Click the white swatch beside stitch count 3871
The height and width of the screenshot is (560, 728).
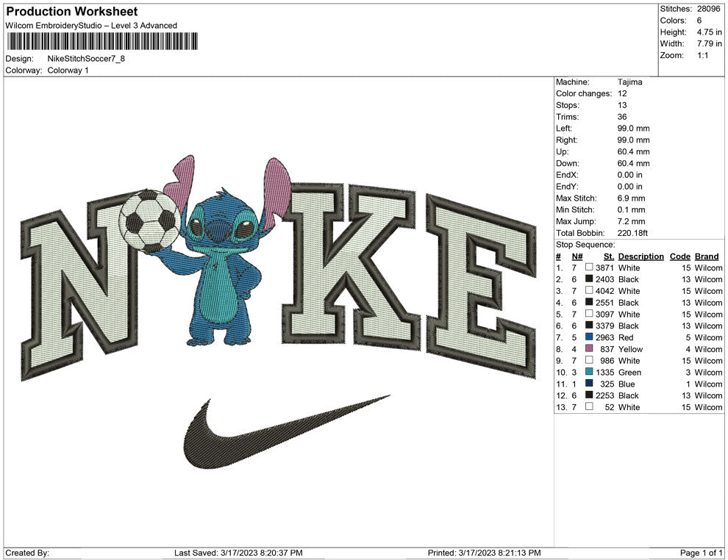point(589,268)
